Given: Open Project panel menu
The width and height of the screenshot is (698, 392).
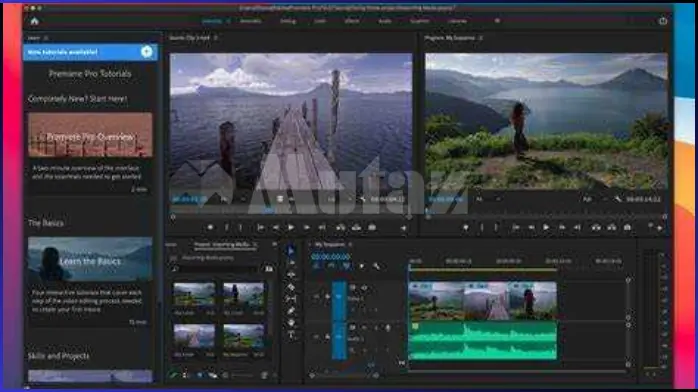Looking at the screenshot, I should point(255,245).
